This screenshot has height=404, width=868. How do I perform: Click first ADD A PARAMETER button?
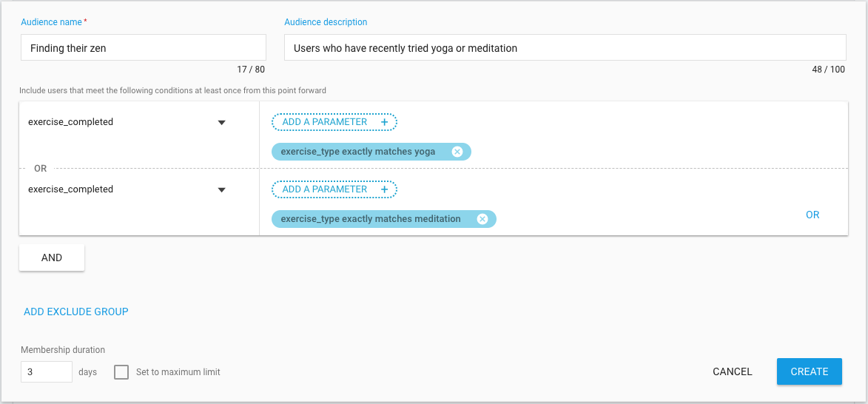coord(334,122)
